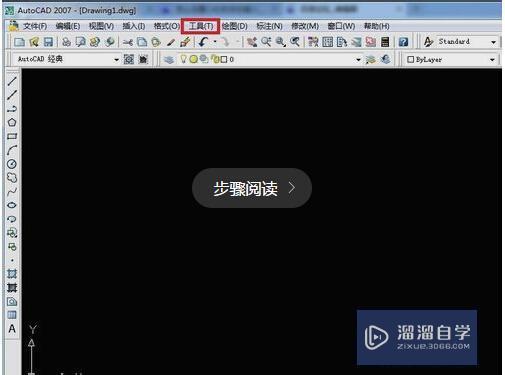Screen dimensions: 505x375
Task: Select the Circle tool
Action: tap(12, 164)
